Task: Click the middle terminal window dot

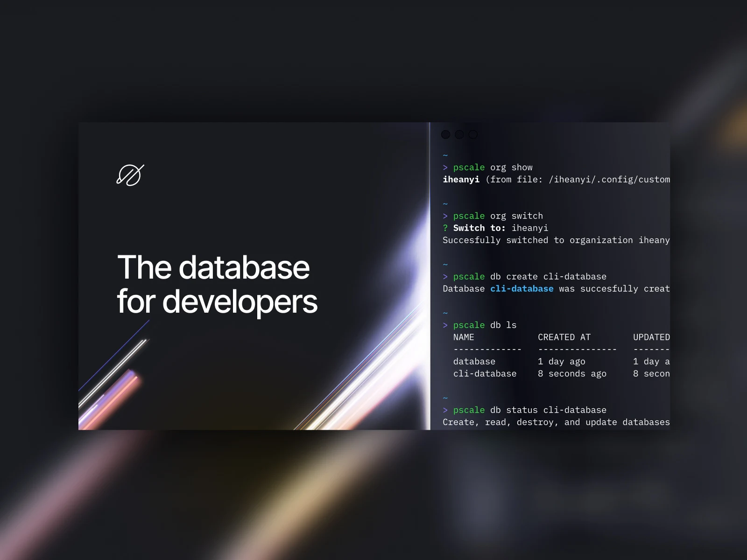Action: pos(459,134)
